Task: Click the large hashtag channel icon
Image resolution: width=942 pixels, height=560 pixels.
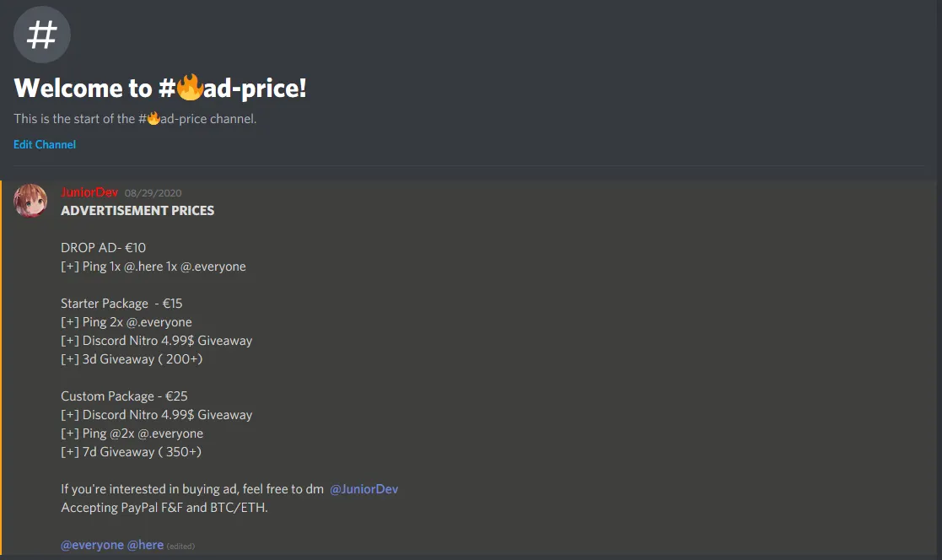Action: 42,35
